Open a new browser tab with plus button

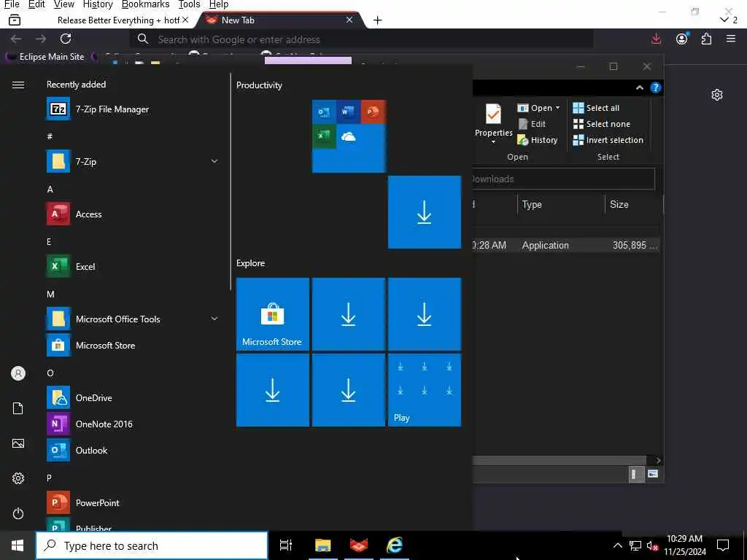point(377,20)
